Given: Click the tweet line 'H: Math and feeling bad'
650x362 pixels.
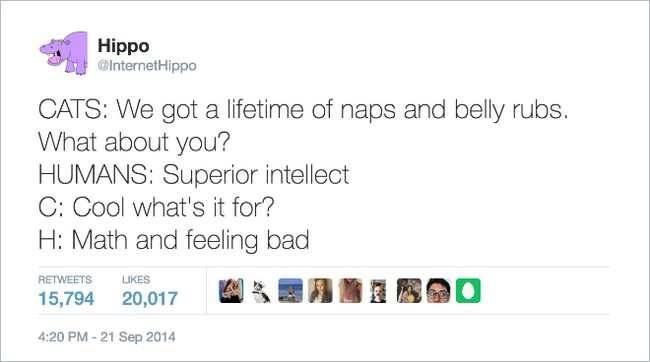Looking at the screenshot, I should pos(174,240).
